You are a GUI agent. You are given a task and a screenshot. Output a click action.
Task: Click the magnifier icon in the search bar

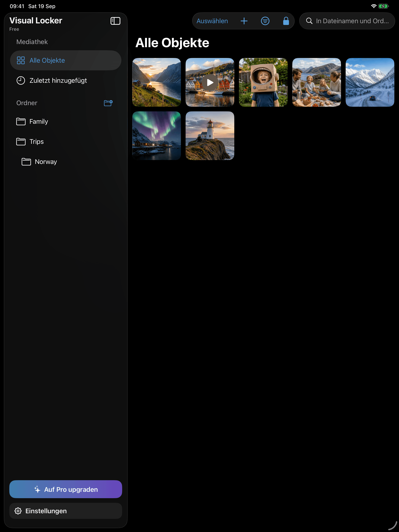(x=309, y=21)
